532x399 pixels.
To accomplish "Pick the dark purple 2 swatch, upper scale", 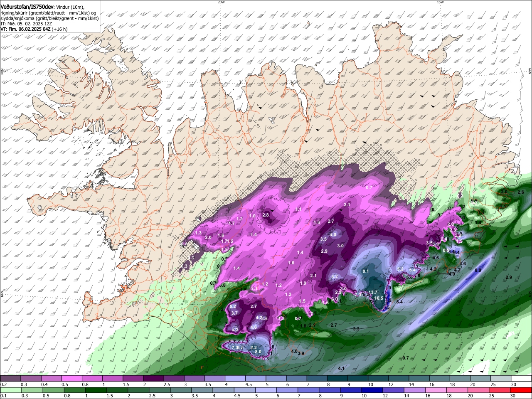I will 153,379.
